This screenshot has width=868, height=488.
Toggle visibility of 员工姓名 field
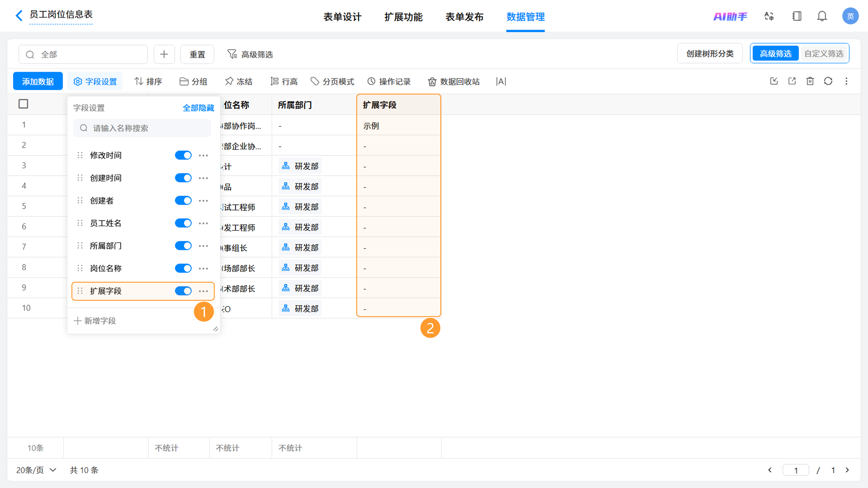[183, 223]
